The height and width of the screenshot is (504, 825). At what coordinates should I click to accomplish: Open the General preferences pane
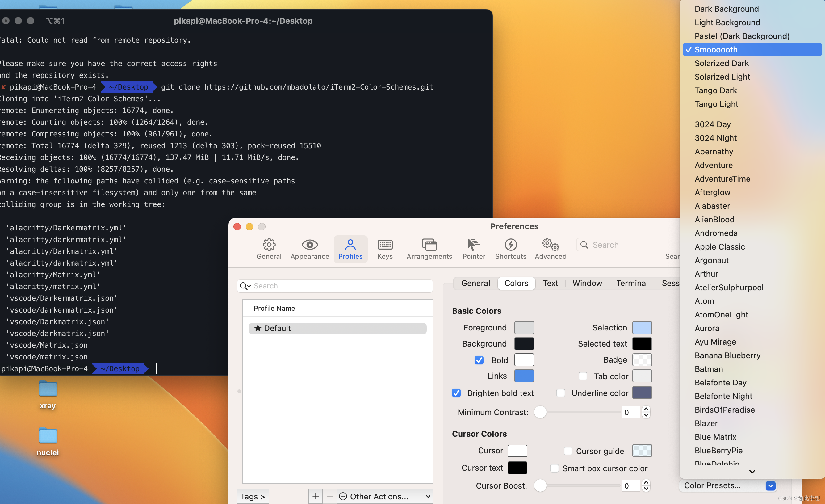[x=269, y=249]
